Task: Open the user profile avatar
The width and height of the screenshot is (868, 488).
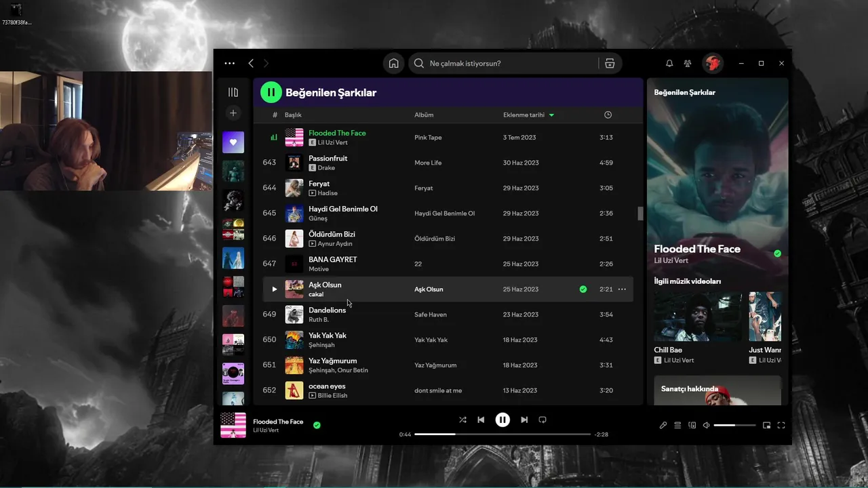Action: (x=713, y=63)
